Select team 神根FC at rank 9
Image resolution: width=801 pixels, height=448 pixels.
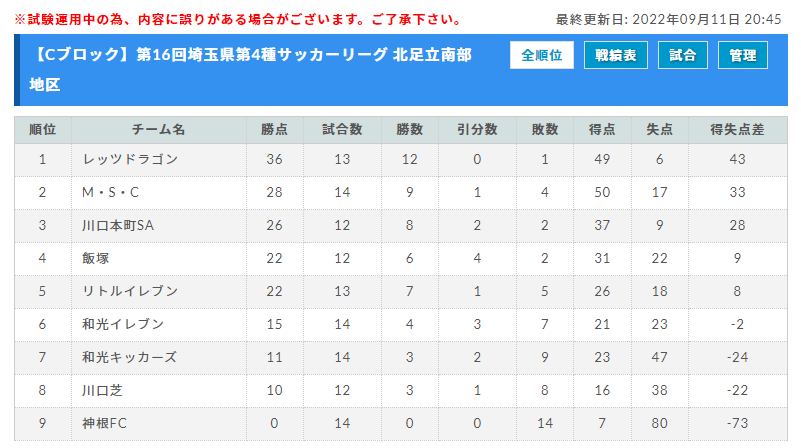[104, 423]
